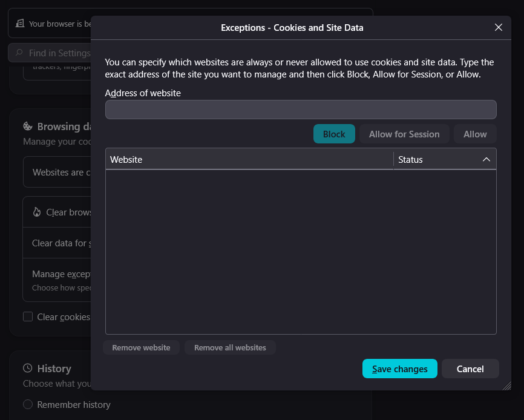Cancel the Exceptions dialog
This screenshot has width=524, height=420.
click(x=470, y=369)
